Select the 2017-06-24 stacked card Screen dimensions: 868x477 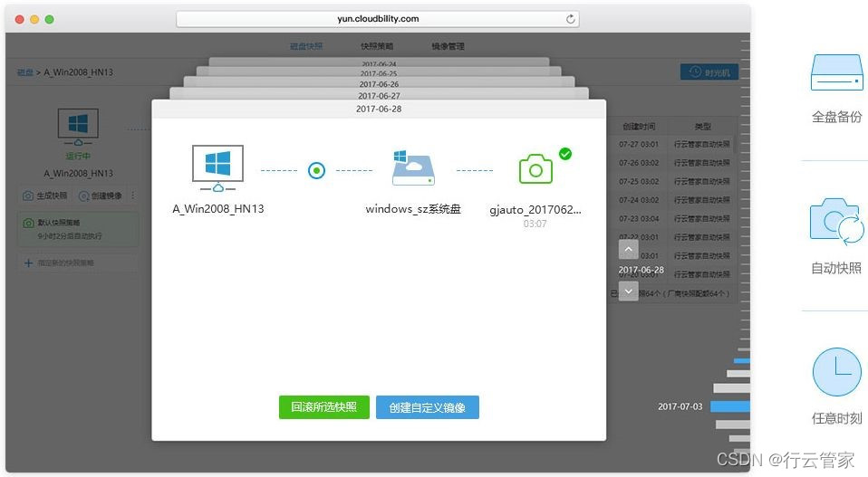pyautogui.click(x=379, y=63)
